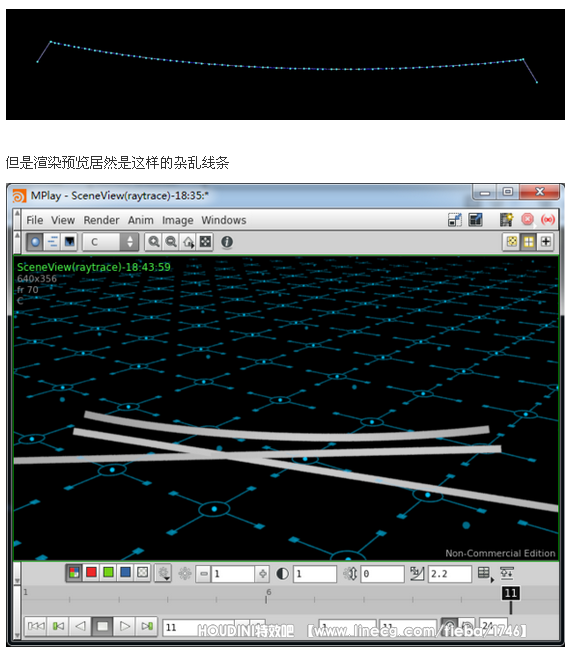This screenshot has height=648, width=565.
Task: Click the SceneView(raytrace)-18:43:59 label
Action: click(x=94, y=267)
